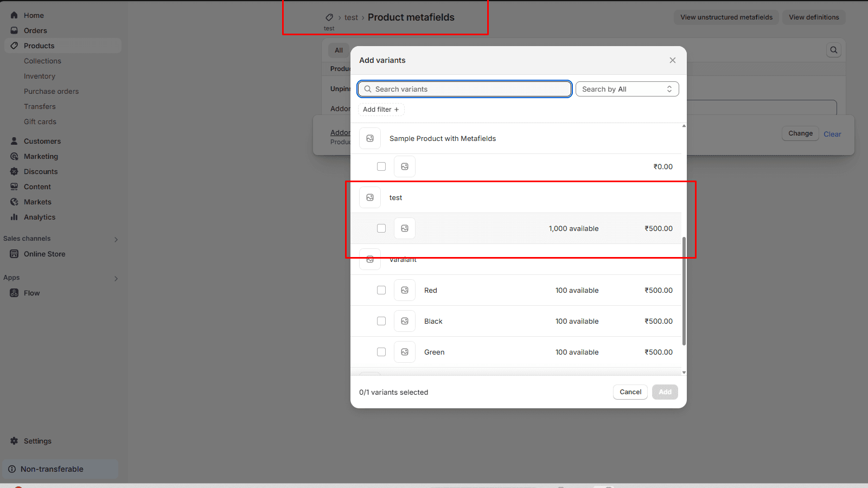Open Customers via its person icon
The width and height of the screenshot is (868, 488).
[x=14, y=141]
